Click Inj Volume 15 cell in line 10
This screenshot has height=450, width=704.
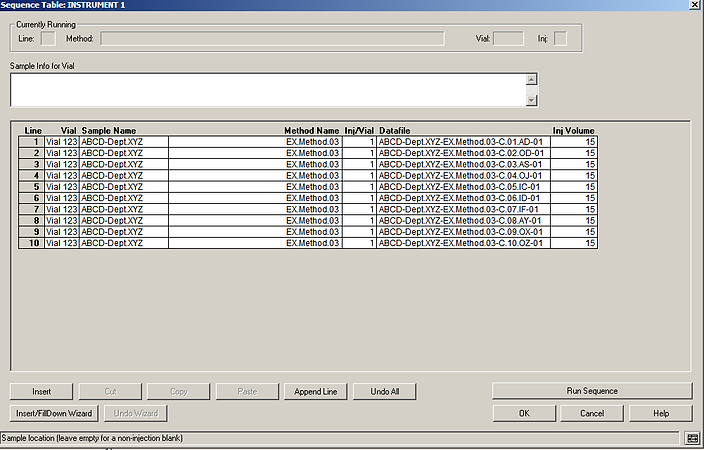(x=574, y=243)
